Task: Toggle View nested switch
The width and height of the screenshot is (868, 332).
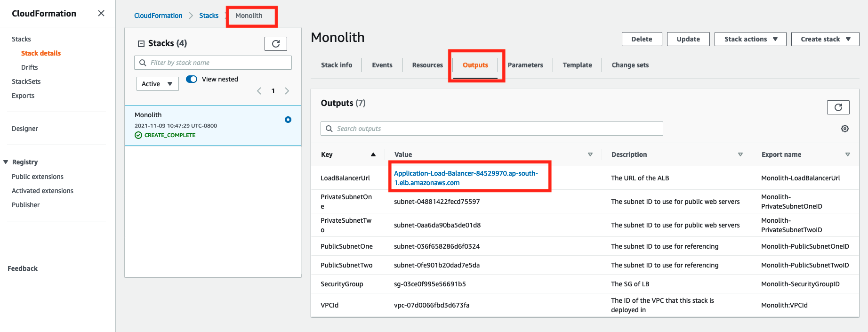Action: point(192,79)
